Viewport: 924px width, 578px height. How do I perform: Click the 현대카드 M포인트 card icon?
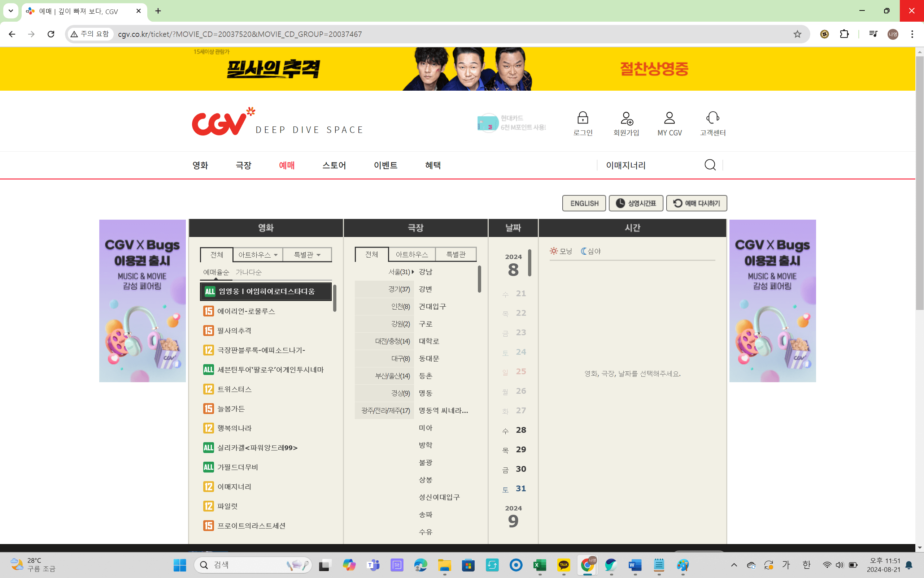(488, 123)
